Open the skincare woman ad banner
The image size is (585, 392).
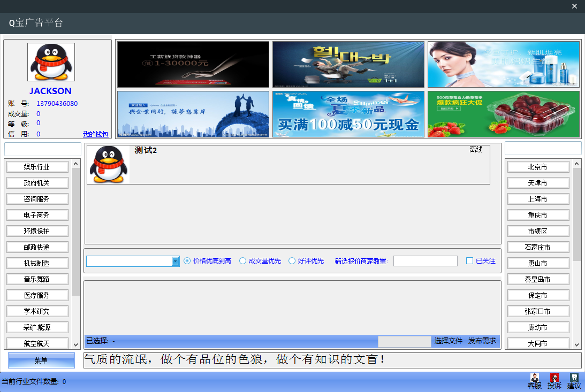504,64
